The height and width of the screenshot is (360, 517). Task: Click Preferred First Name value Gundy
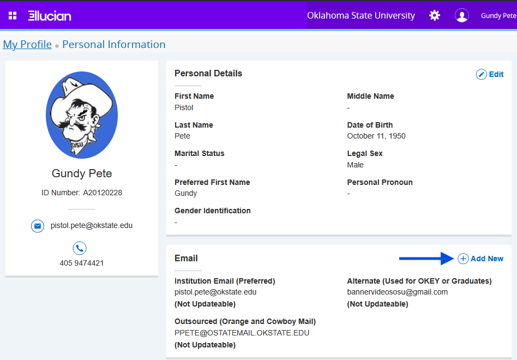pos(186,193)
